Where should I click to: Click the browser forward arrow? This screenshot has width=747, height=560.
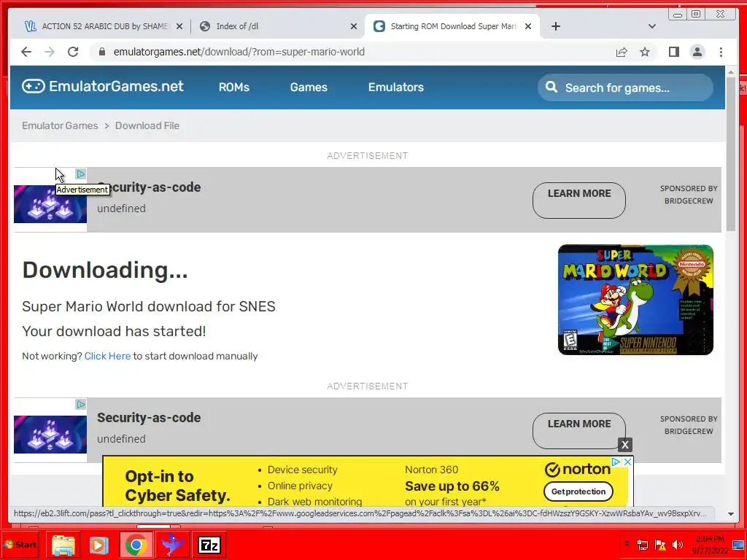pyautogui.click(x=50, y=52)
